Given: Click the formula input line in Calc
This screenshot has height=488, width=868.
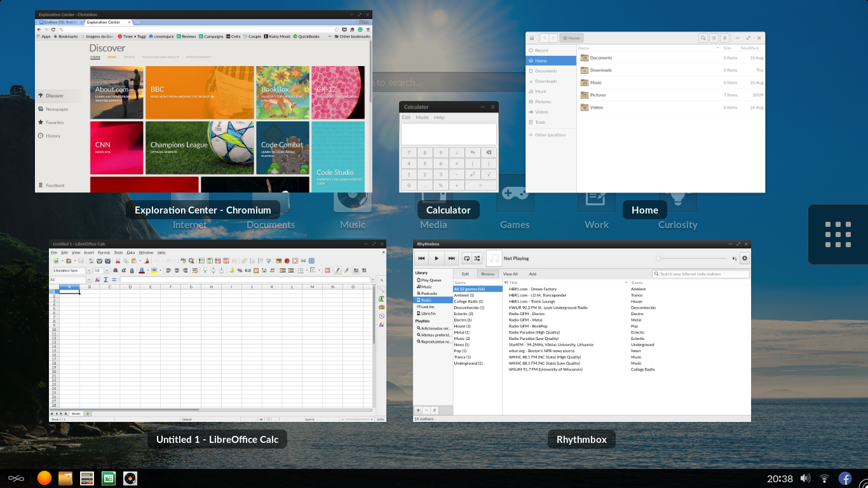Looking at the screenshot, I should click(245, 280).
